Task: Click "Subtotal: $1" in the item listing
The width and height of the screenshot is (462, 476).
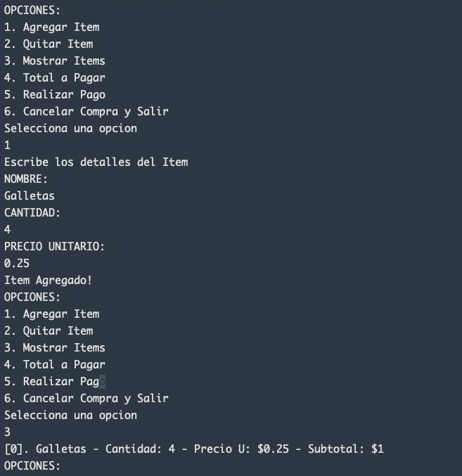Action: (x=345, y=449)
